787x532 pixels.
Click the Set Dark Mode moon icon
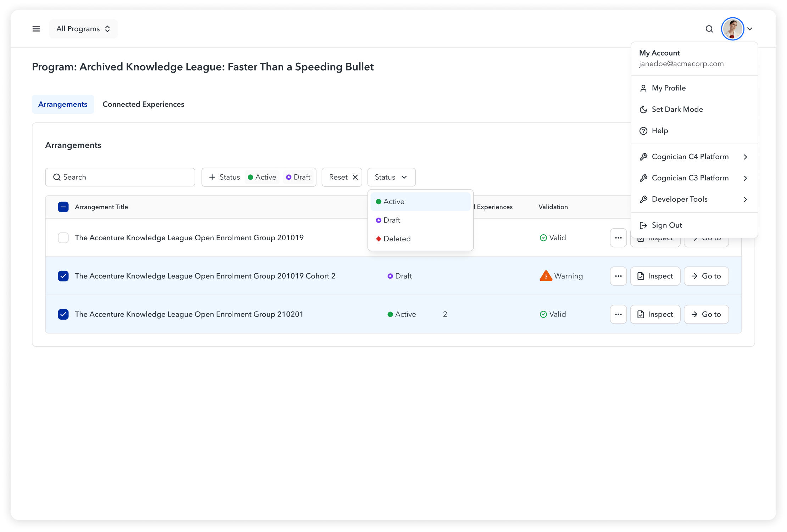pyautogui.click(x=643, y=110)
